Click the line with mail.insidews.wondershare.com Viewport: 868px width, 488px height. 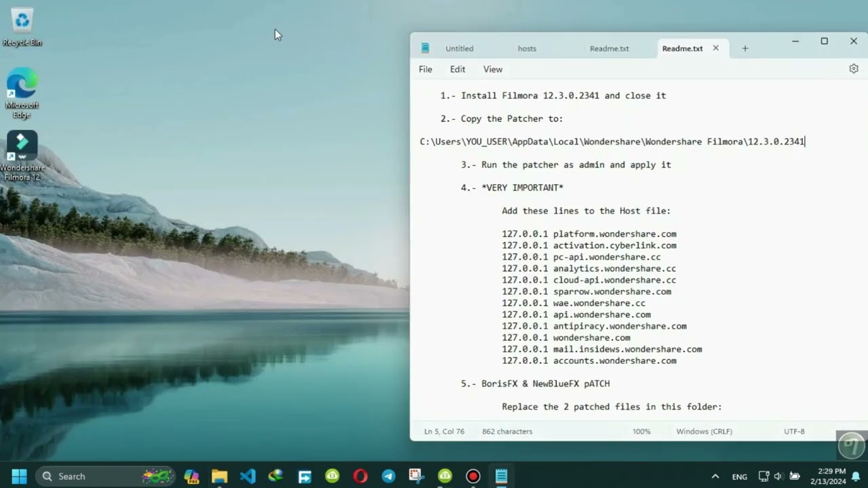[x=601, y=349]
